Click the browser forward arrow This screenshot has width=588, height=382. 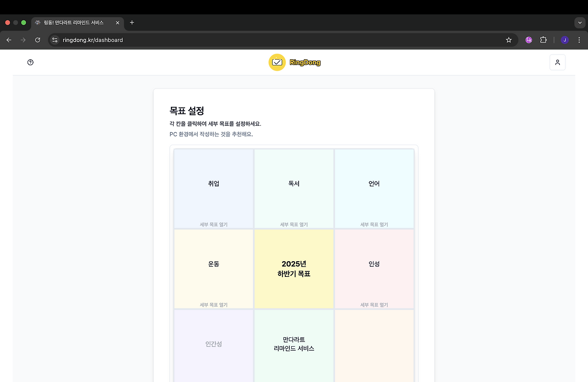pyautogui.click(x=23, y=40)
